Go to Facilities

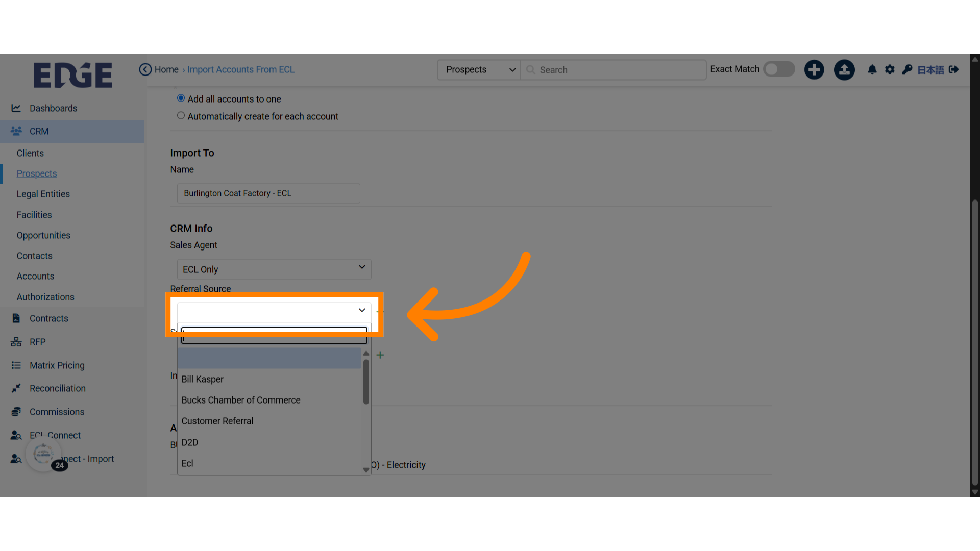coord(34,215)
